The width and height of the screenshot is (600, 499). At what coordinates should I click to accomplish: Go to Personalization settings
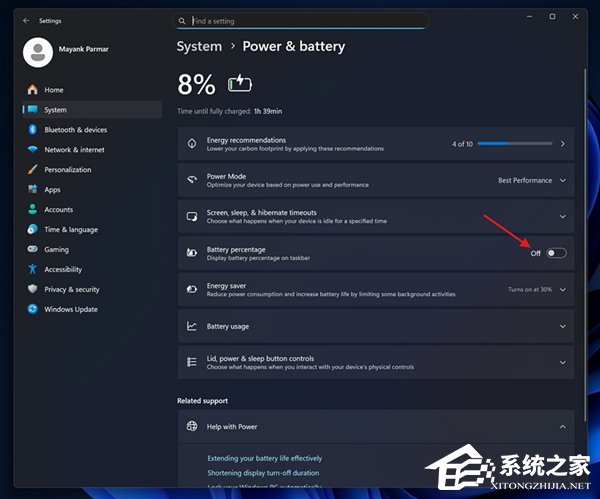click(x=92, y=170)
